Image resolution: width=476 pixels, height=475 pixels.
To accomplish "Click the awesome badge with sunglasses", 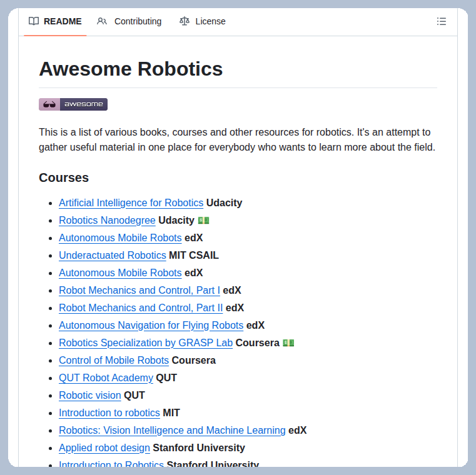I will coord(73,104).
